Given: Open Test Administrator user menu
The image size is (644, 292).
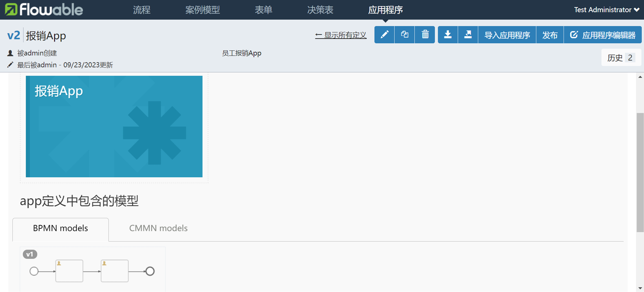Looking at the screenshot, I should point(606,10).
